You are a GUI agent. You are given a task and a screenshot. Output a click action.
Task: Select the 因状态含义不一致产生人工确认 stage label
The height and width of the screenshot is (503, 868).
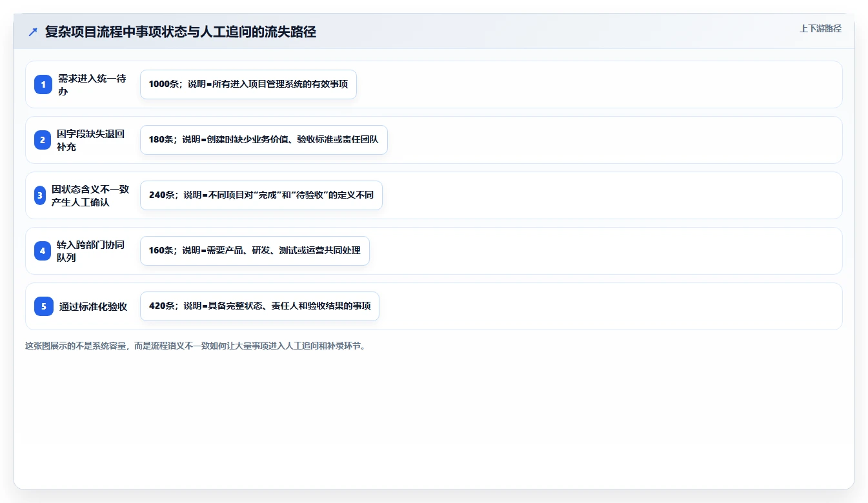(x=90, y=195)
